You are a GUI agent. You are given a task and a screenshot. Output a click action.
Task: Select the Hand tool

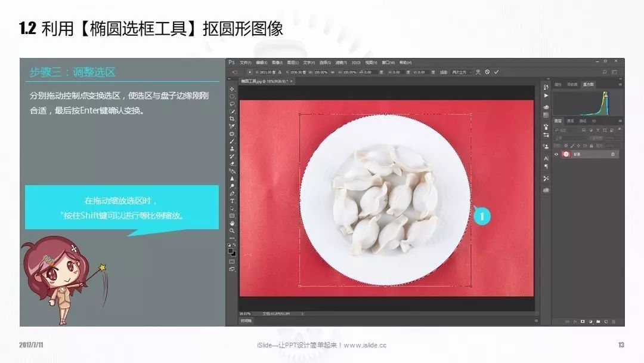(232, 223)
